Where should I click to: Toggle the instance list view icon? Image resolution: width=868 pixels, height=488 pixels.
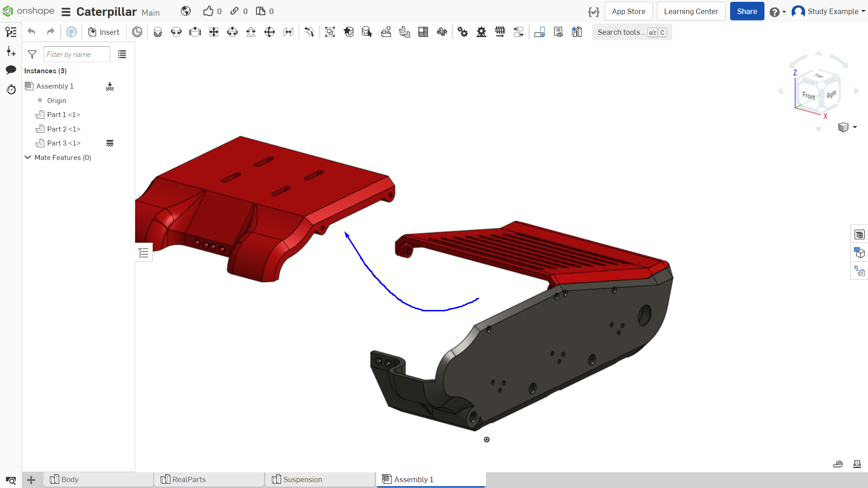click(x=122, y=54)
